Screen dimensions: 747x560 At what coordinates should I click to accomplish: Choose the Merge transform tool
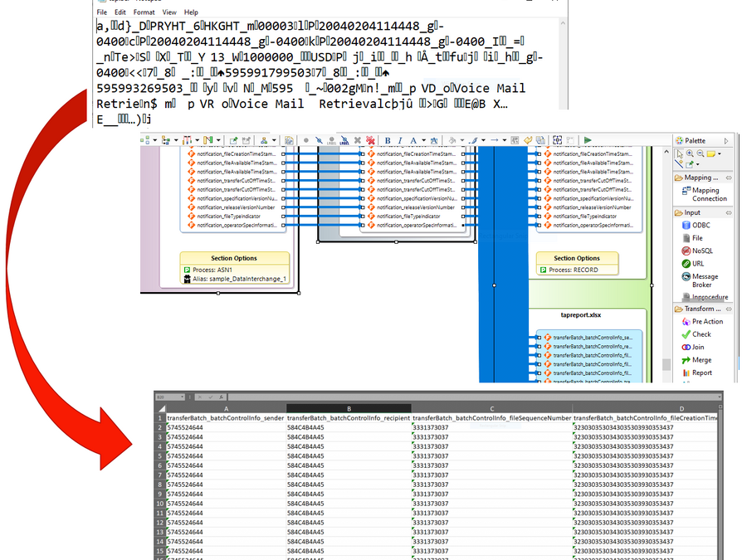tap(701, 360)
